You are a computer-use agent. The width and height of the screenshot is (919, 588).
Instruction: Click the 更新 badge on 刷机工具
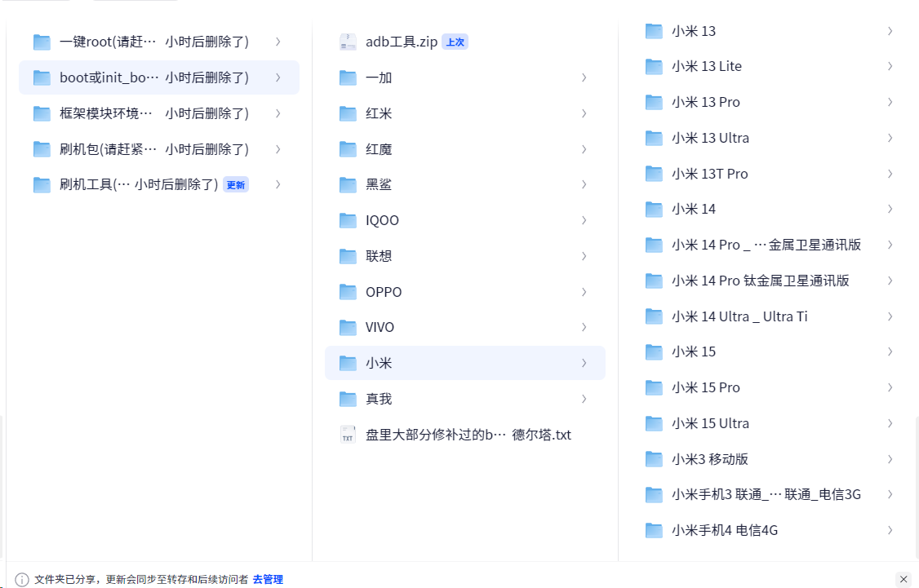click(x=236, y=184)
